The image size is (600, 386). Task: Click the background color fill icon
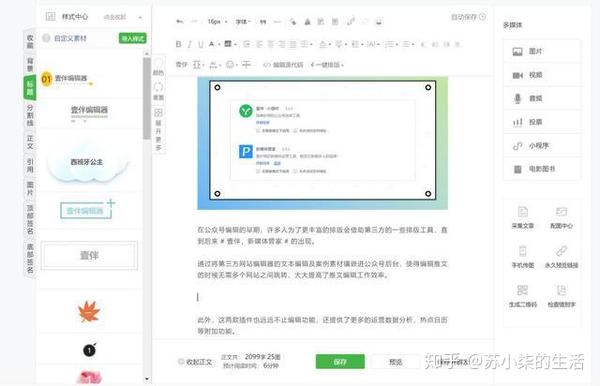coord(228,44)
